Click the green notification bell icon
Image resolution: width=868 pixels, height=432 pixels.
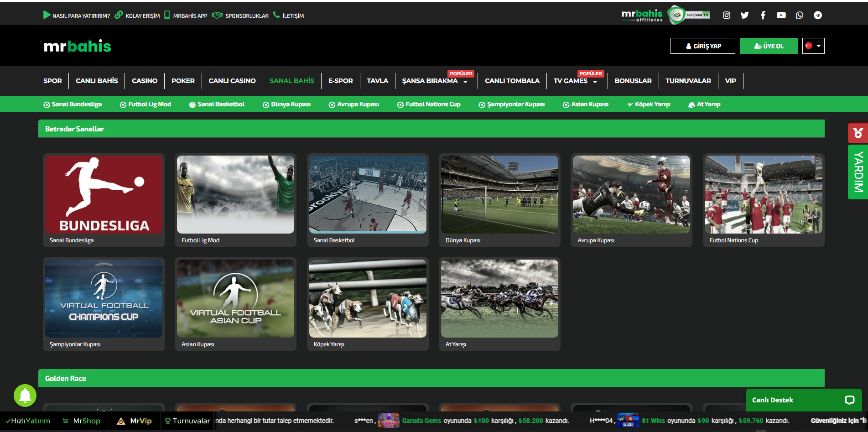25,396
